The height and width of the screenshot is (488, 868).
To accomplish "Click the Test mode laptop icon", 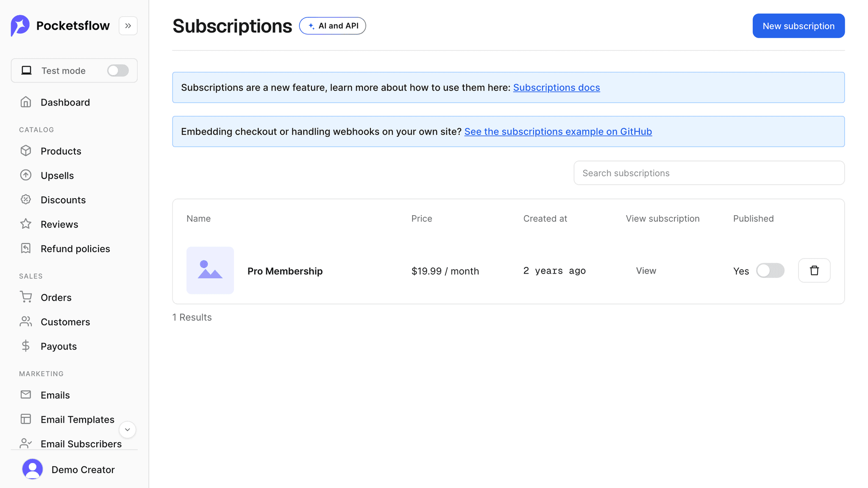I will click(x=27, y=70).
